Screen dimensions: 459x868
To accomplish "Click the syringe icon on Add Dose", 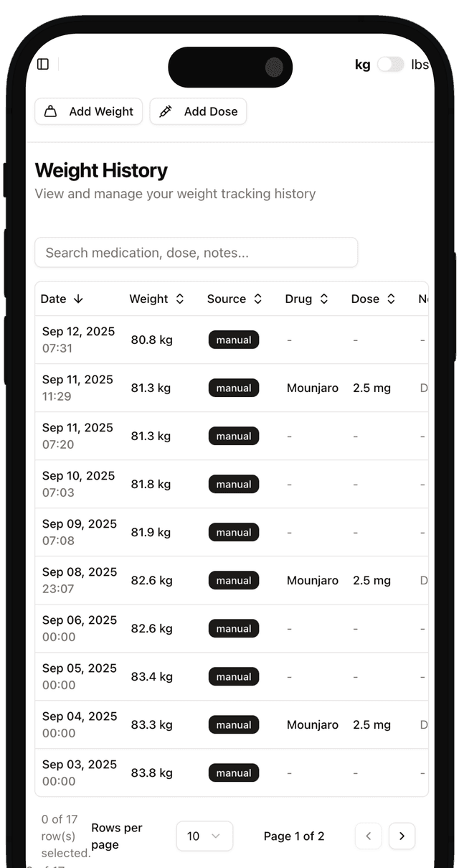I will tap(166, 111).
